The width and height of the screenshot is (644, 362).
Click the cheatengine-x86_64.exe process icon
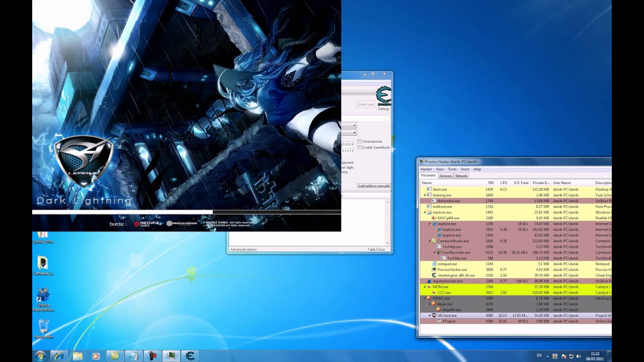(434, 276)
